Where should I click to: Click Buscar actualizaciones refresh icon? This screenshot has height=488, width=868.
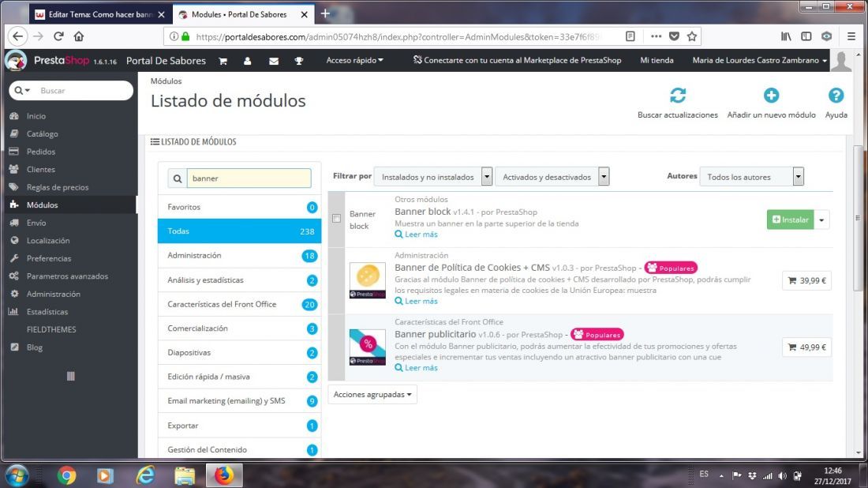[x=678, y=96]
